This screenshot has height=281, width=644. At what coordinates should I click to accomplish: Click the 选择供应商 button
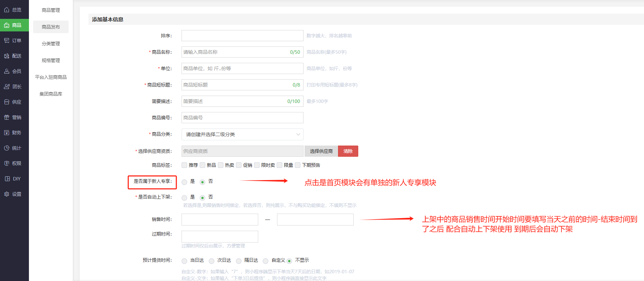coord(321,151)
